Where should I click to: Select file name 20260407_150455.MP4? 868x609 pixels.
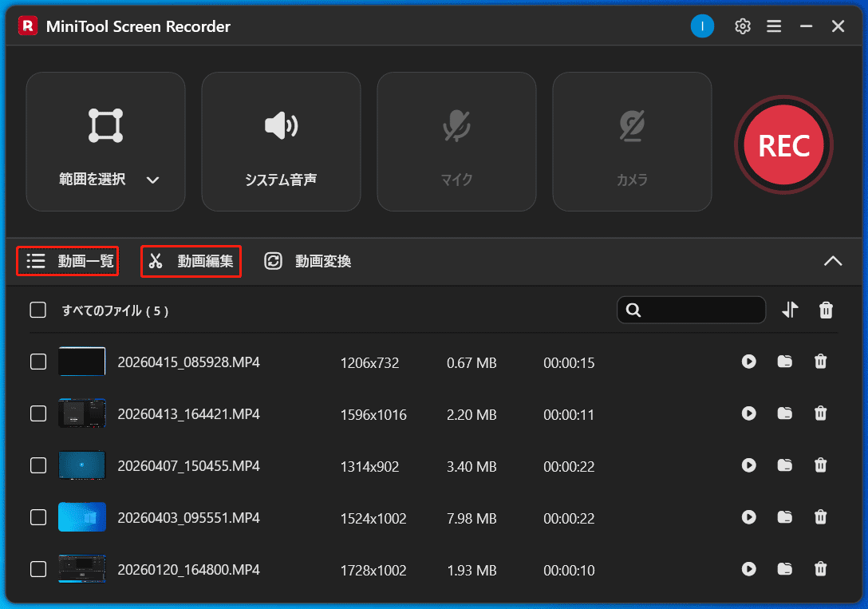click(189, 466)
